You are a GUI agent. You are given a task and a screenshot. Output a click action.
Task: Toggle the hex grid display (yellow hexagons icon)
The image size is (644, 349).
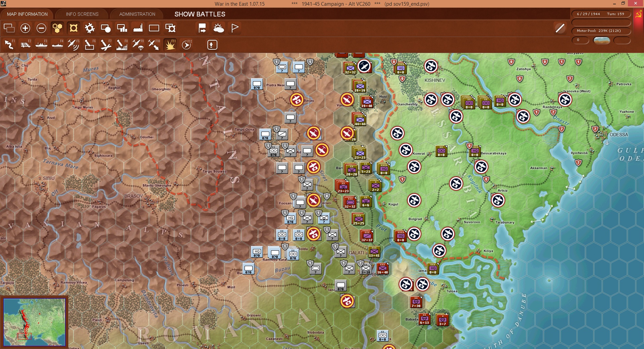click(x=57, y=28)
